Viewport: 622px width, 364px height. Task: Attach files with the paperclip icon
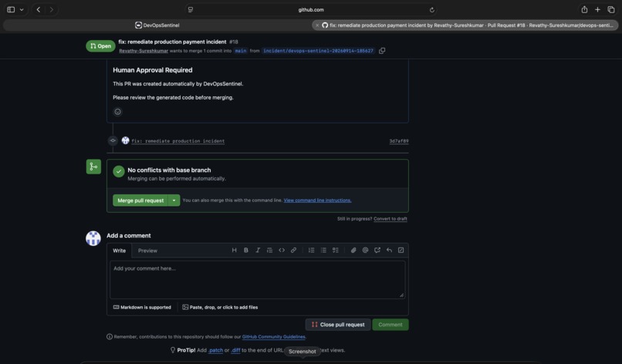(x=353, y=250)
